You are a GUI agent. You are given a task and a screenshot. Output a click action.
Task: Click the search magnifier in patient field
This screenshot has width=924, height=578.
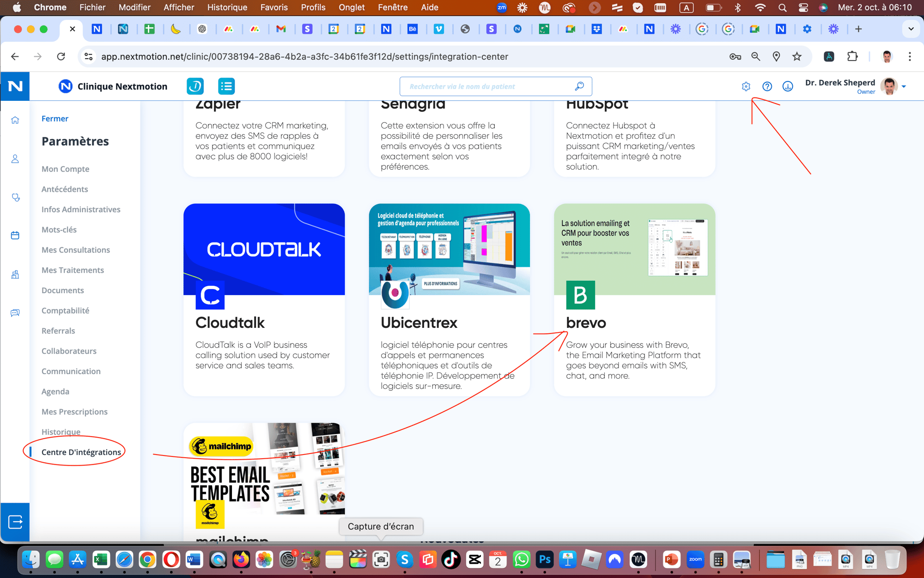click(579, 86)
